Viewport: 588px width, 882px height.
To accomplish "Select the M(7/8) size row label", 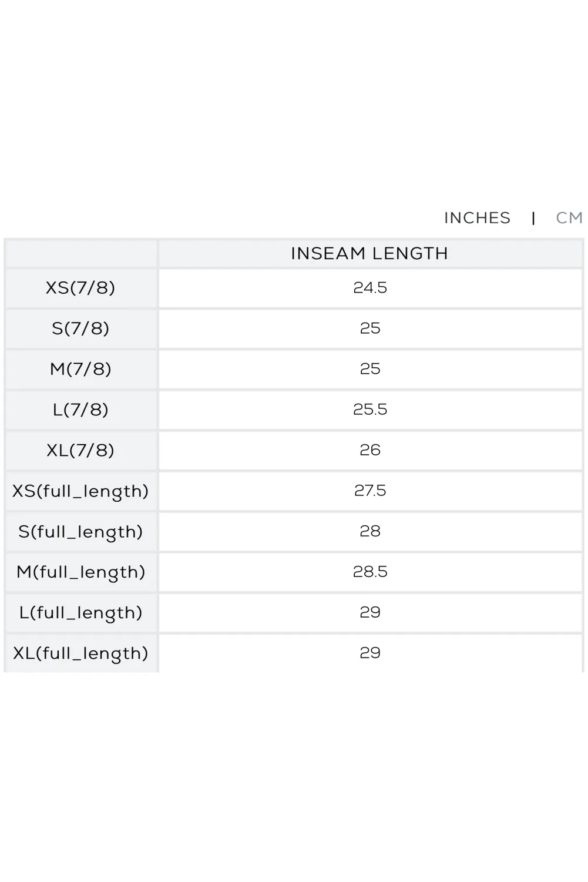I will click(x=81, y=369).
